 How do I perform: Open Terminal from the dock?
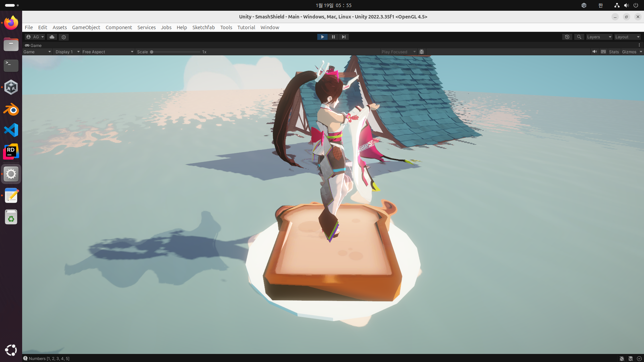(11, 66)
